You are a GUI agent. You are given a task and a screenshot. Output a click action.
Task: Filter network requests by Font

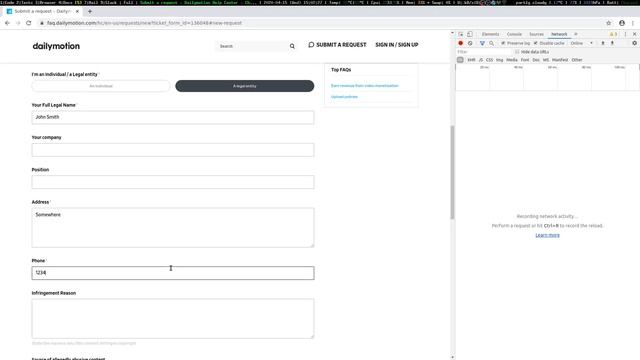tap(525, 60)
